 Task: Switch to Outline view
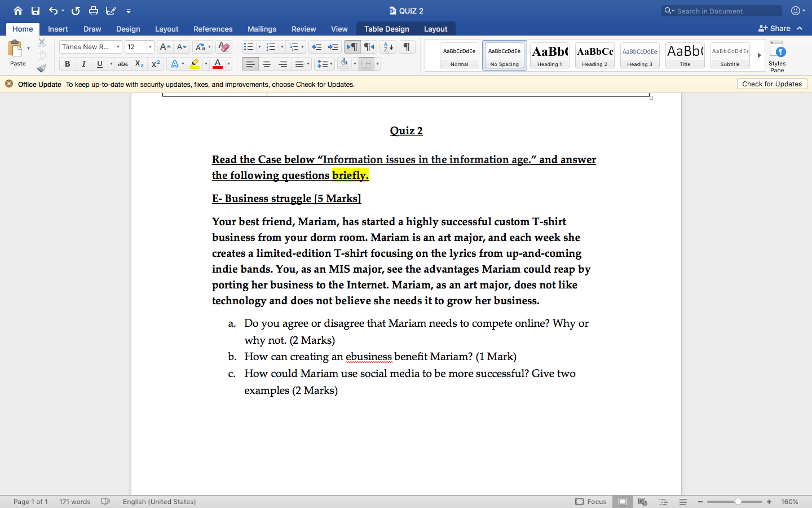663,501
